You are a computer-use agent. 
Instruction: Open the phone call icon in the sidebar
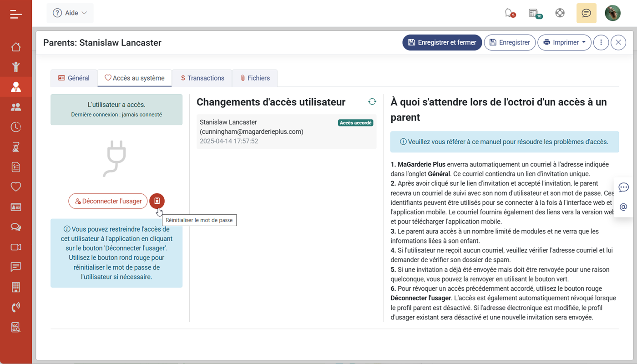[16, 307]
